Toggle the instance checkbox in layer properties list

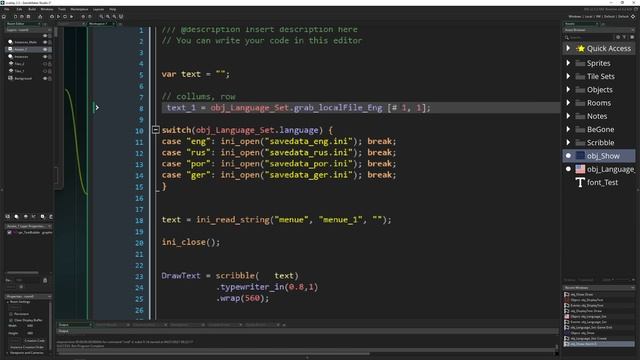(9, 232)
